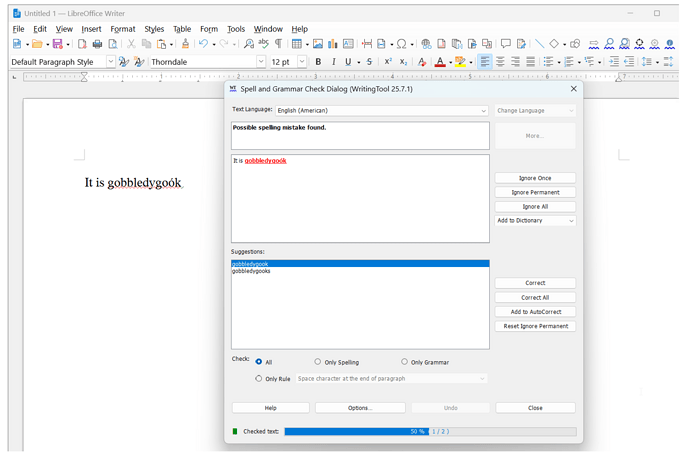The height and width of the screenshot is (467, 690).
Task: Click the Checked text progress bar
Action: [x=430, y=431]
